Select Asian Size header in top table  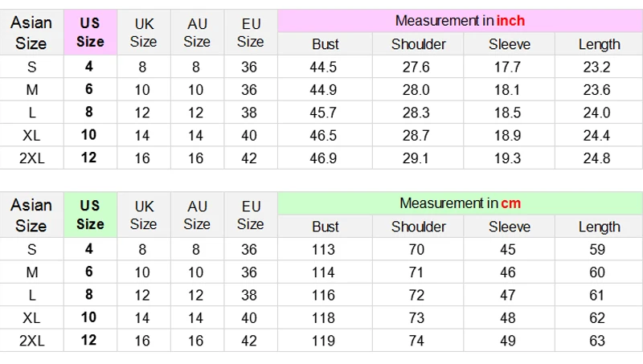[31, 33]
